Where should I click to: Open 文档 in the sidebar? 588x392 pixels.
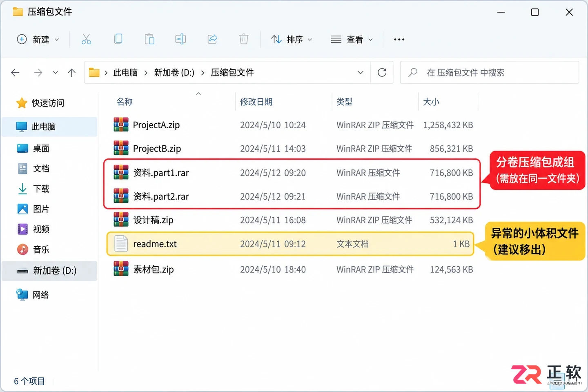point(33,168)
